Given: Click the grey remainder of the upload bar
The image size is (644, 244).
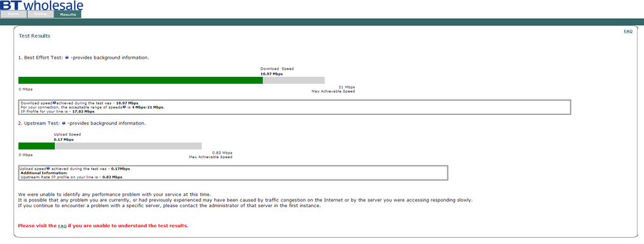Looking at the screenshot, I should point(128,146).
